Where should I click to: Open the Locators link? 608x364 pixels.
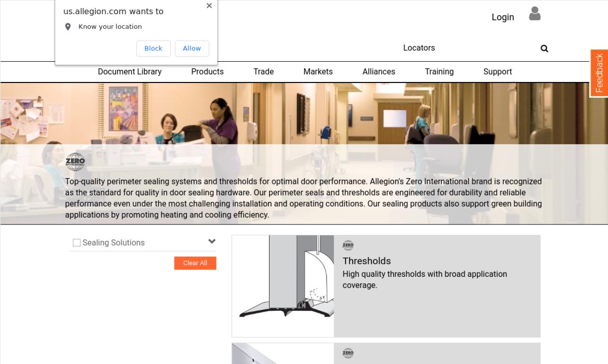(419, 48)
